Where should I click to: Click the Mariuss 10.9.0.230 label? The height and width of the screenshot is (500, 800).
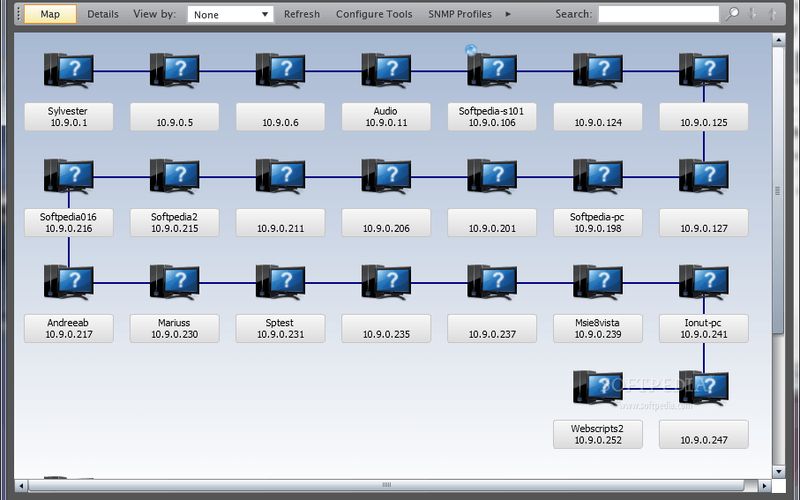[174, 329]
